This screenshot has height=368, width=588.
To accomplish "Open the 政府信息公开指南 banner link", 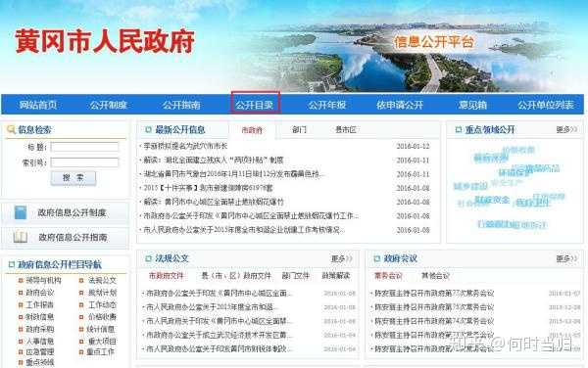I will point(66,238).
